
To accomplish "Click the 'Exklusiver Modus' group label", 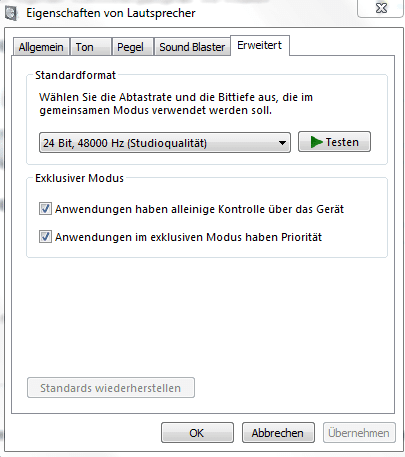I will (79, 178).
